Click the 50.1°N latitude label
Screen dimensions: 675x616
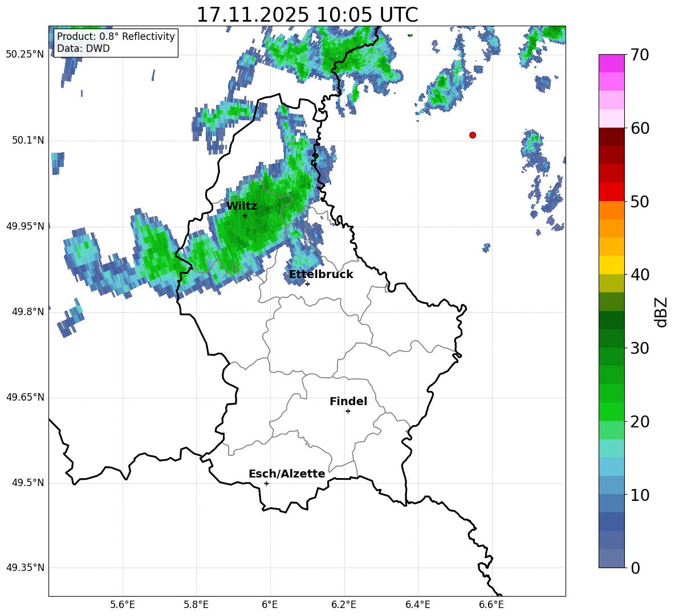click(27, 141)
